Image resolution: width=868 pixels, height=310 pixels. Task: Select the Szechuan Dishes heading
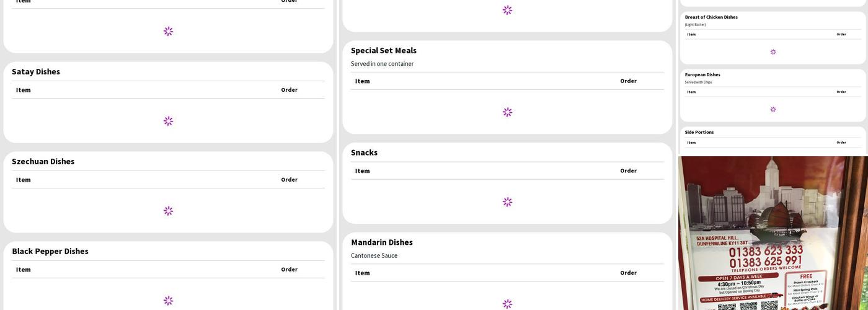[x=43, y=161]
